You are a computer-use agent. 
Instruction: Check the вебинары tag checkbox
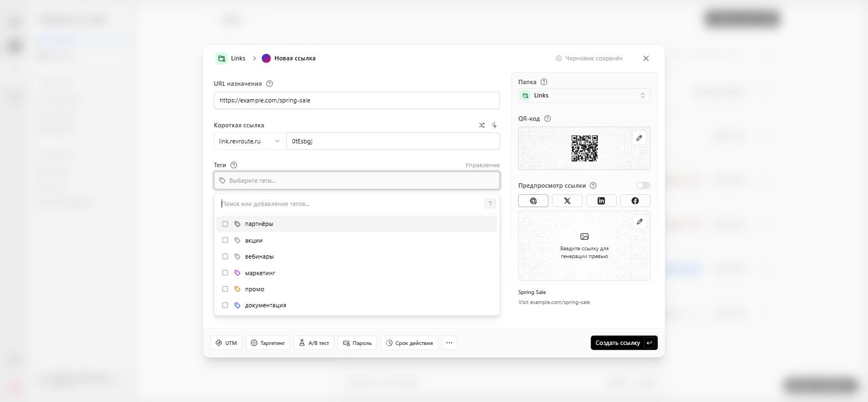(x=225, y=256)
